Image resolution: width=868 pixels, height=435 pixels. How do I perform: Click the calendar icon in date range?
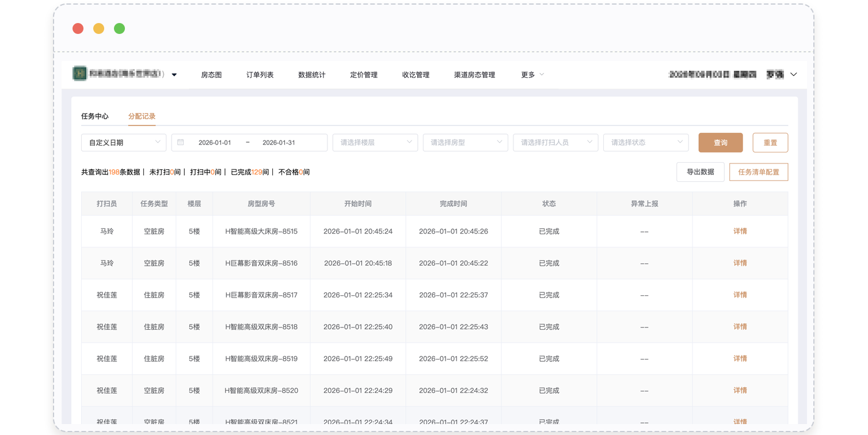(x=181, y=142)
